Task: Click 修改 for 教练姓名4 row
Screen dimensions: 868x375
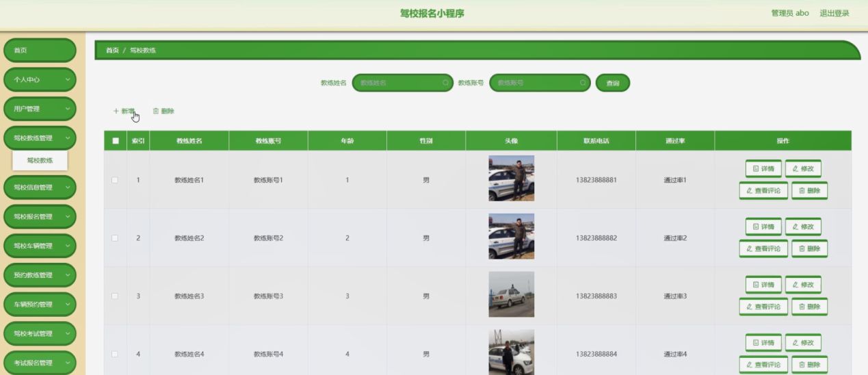Action: 803,343
